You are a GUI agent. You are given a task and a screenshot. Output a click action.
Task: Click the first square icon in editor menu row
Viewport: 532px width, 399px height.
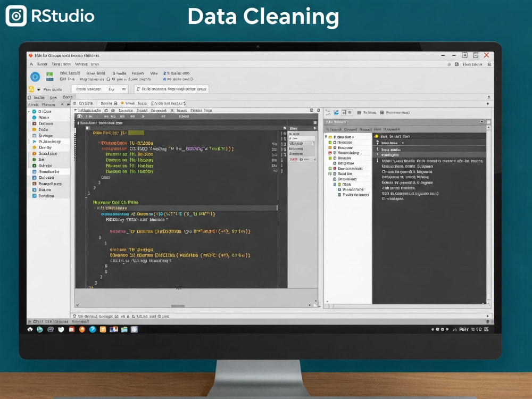106,111
